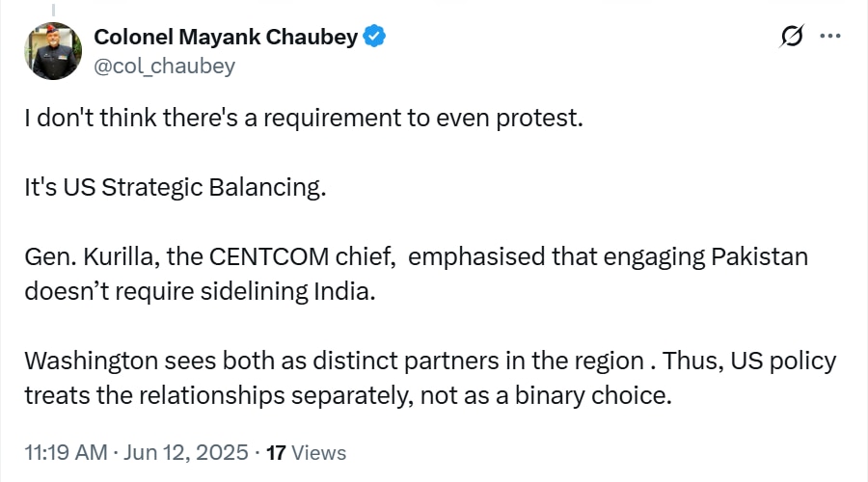This screenshot has width=868, height=482.
Task: Open Colonel Mayank Chaubey's profile picture
Action: (x=53, y=50)
